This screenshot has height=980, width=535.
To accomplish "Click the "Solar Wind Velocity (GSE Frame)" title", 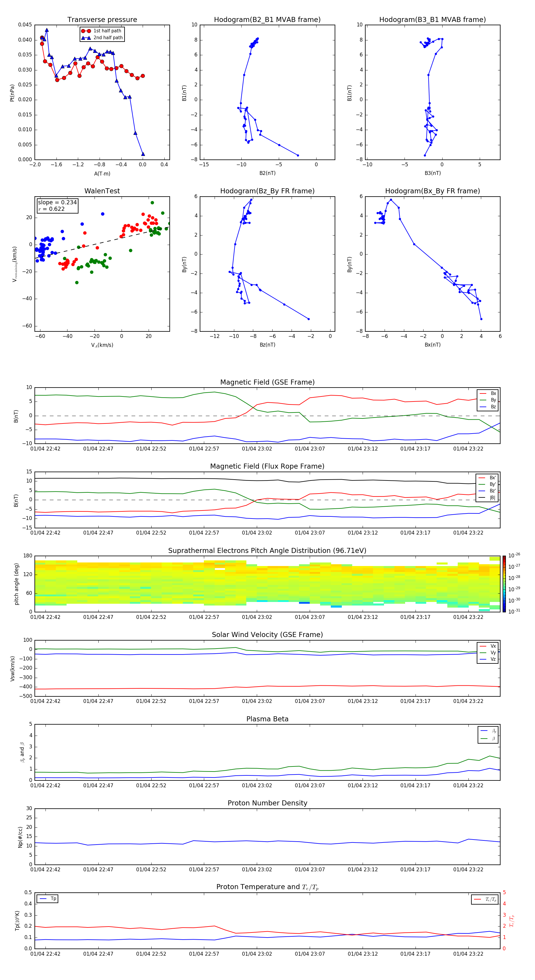I will 267,635.
